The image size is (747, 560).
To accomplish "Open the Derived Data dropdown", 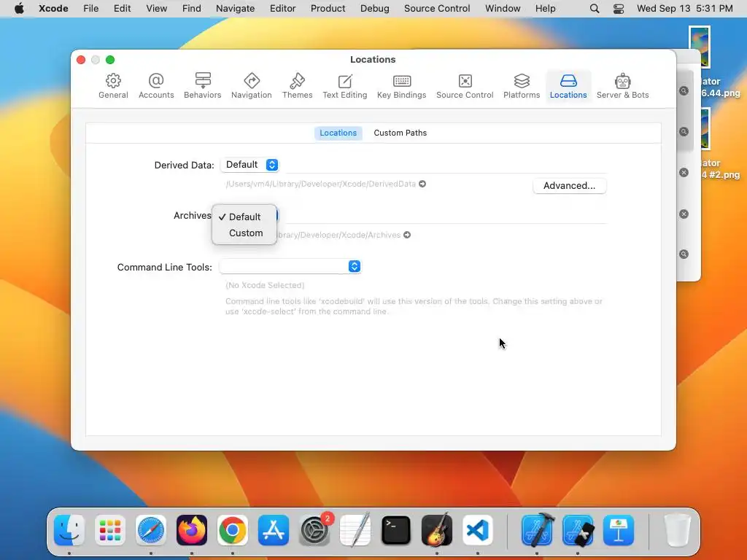I will pos(249,165).
